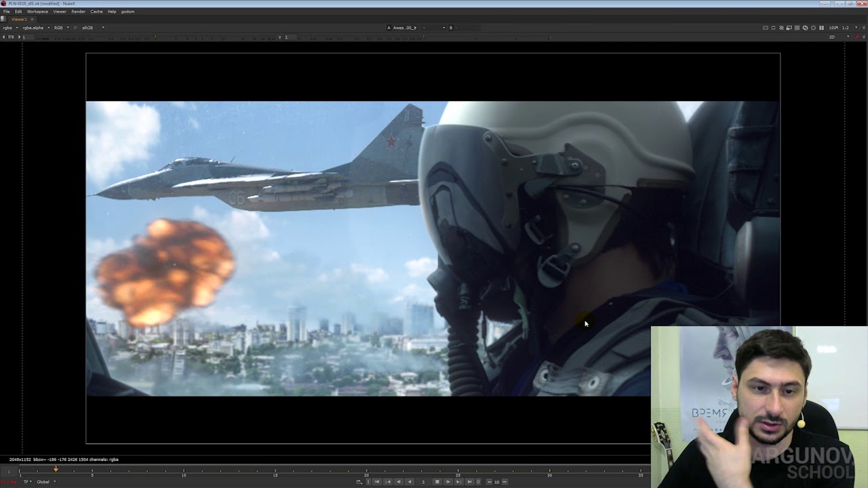Open the A input buffer dropdown
The image size is (868, 488).
[x=404, y=28]
